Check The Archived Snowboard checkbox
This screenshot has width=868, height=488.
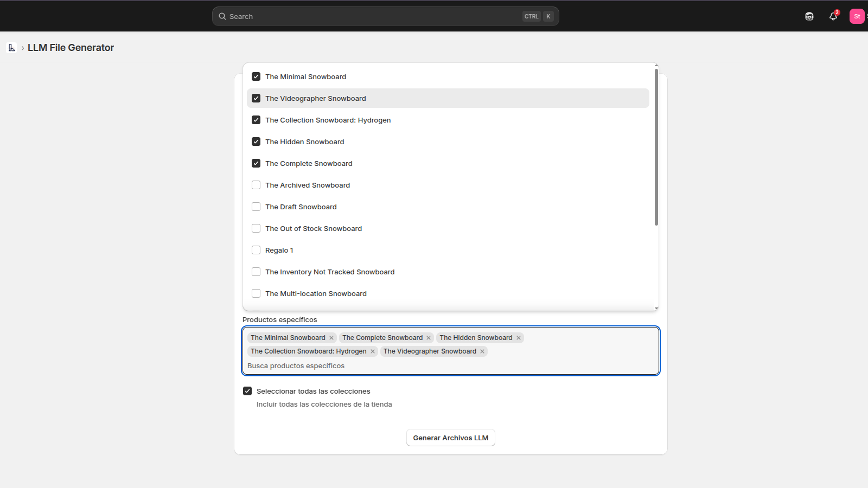coord(256,185)
